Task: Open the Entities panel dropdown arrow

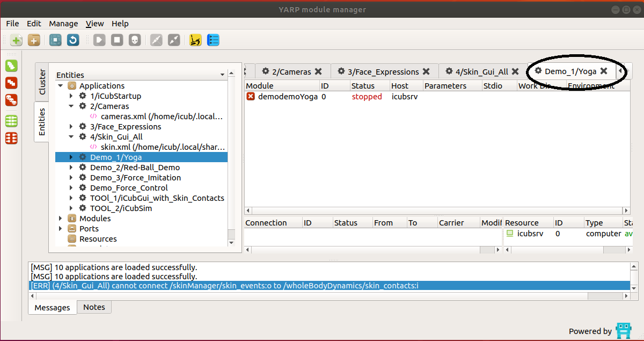Action: (223, 75)
